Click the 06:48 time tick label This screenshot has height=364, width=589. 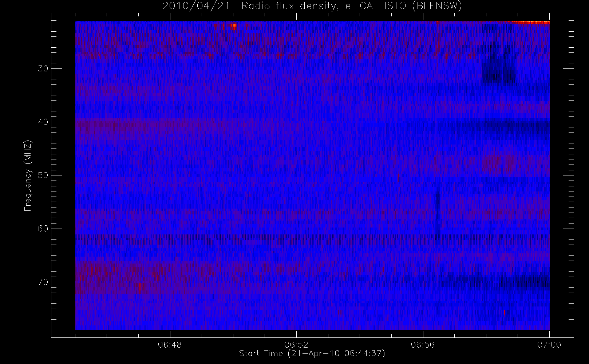[170, 345]
